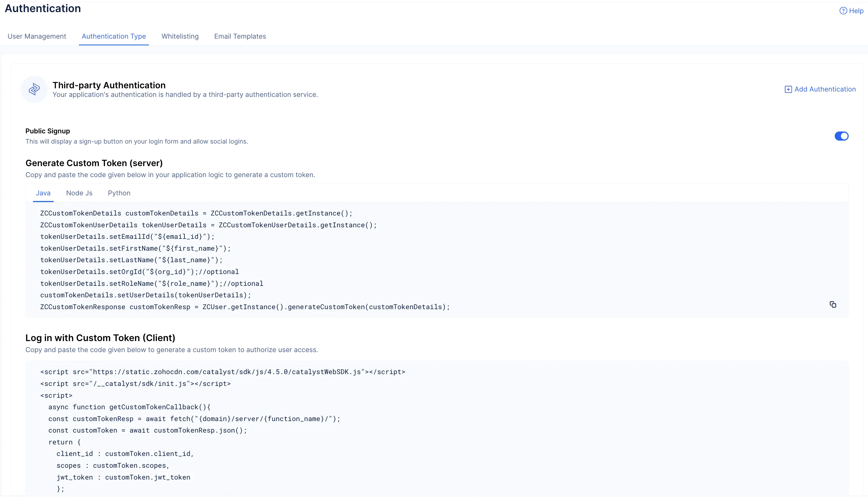Click the plus icon beside Add Authentication
The width and height of the screenshot is (868, 497).
pyautogui.click(x=788, y=89)
